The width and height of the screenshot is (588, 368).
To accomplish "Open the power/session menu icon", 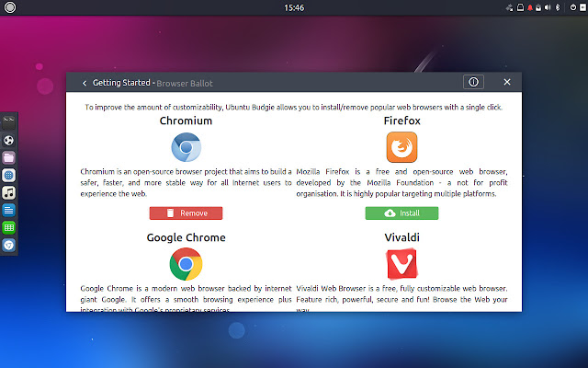I will tap(573, 7).
